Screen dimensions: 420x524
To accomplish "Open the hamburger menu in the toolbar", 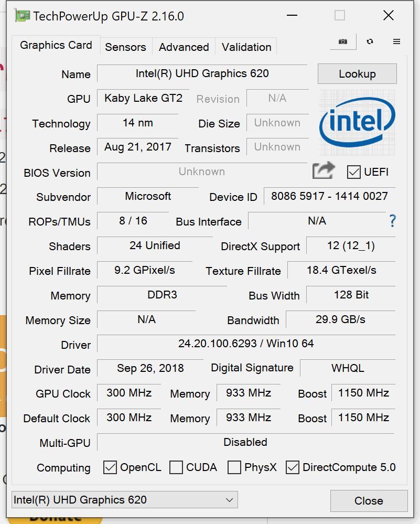I will (x=396, y=40).
